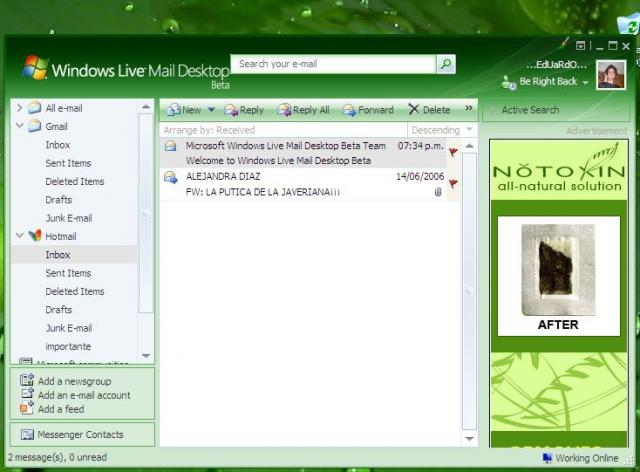Select the Hotmail Inbox folder
640x472 pixels.
click(74, 255)
